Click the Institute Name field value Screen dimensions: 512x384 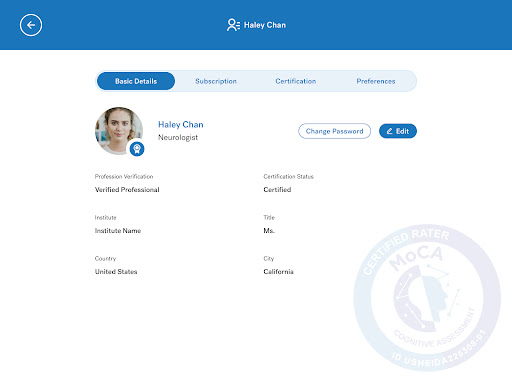[118, 231]
